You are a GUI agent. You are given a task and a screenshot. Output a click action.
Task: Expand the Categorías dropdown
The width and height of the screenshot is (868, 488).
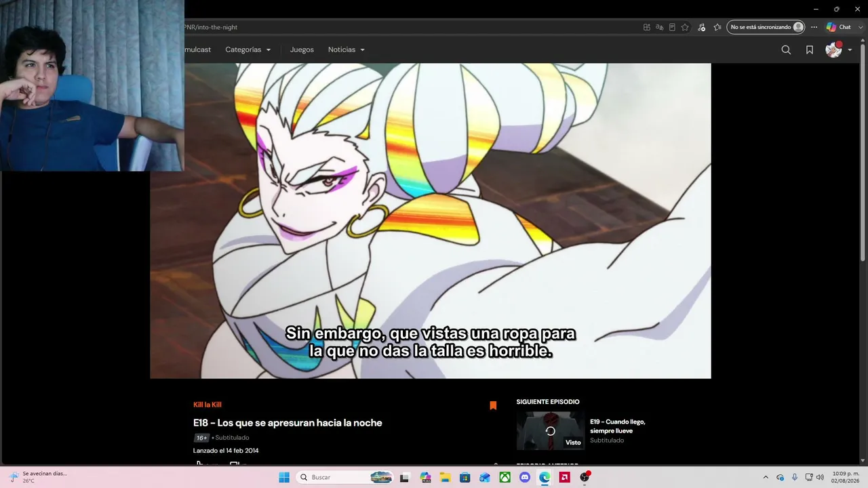[x=248, y=49]
